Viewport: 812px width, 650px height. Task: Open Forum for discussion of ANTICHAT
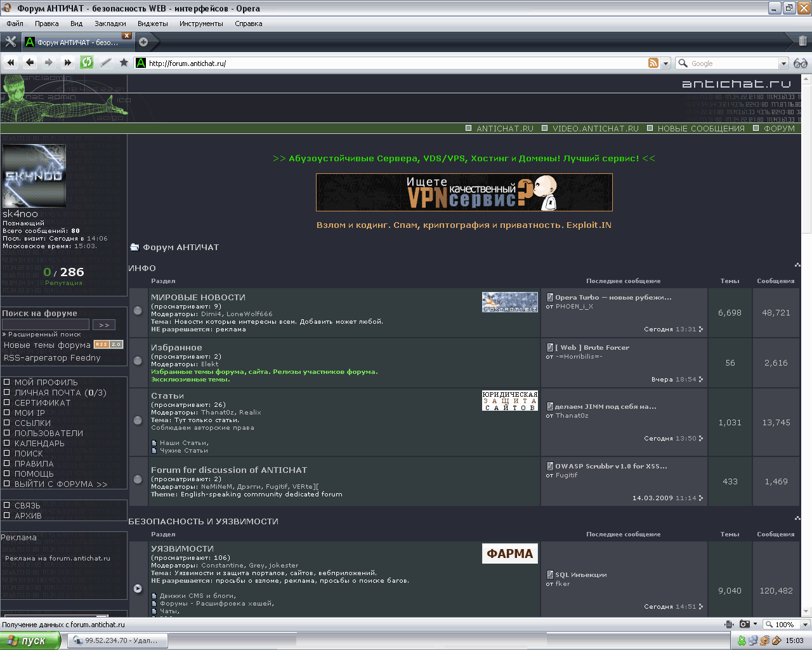[x=229, y=470]
